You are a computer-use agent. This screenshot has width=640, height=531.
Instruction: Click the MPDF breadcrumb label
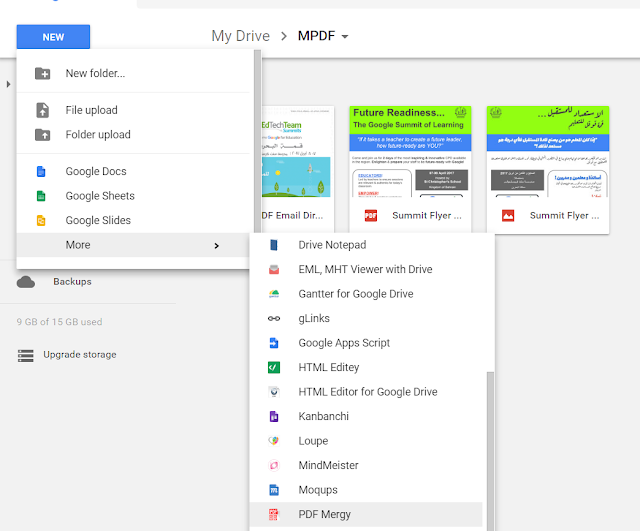pos(316,36)
